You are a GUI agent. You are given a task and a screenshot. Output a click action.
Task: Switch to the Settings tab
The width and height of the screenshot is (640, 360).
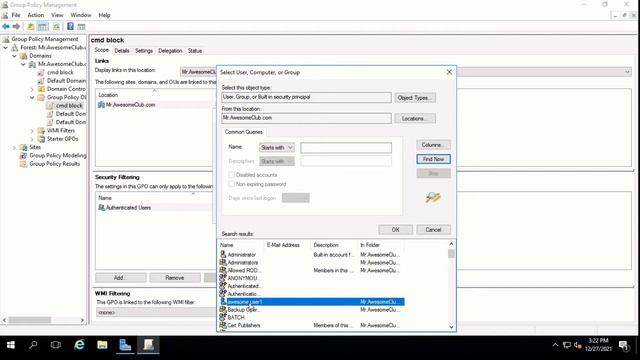click(144, 51)
